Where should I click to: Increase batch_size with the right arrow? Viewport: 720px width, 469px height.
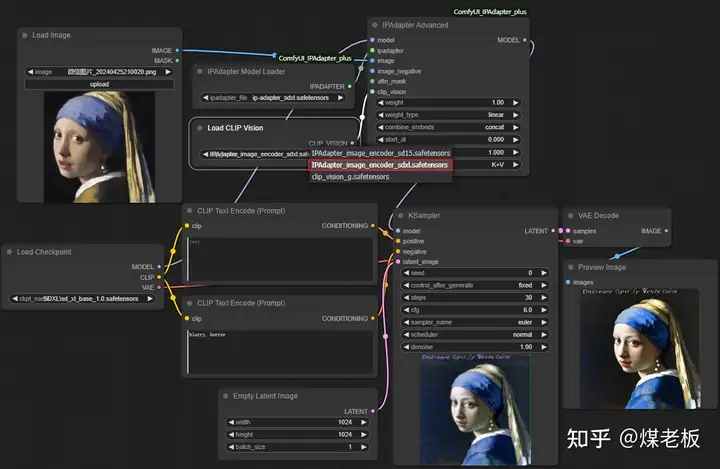(x=364, y=447)
